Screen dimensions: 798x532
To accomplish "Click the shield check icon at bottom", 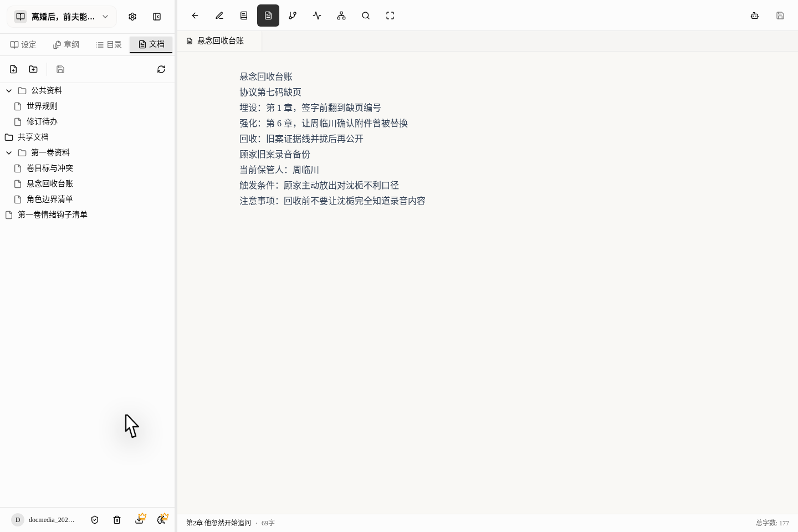I will coord(95,520).
